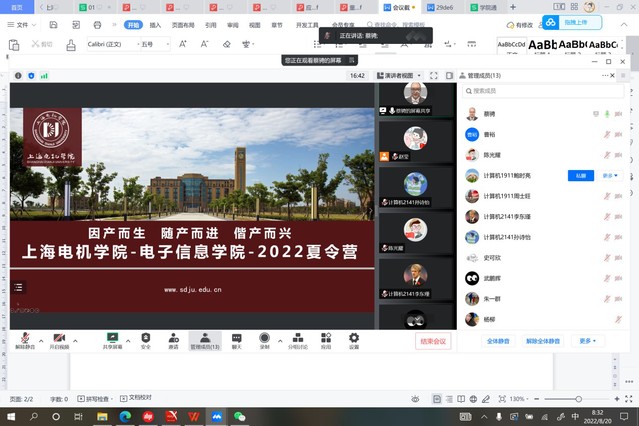Toggle muted microphone for member 曹裕
The image size is (639, 426).
606,134
